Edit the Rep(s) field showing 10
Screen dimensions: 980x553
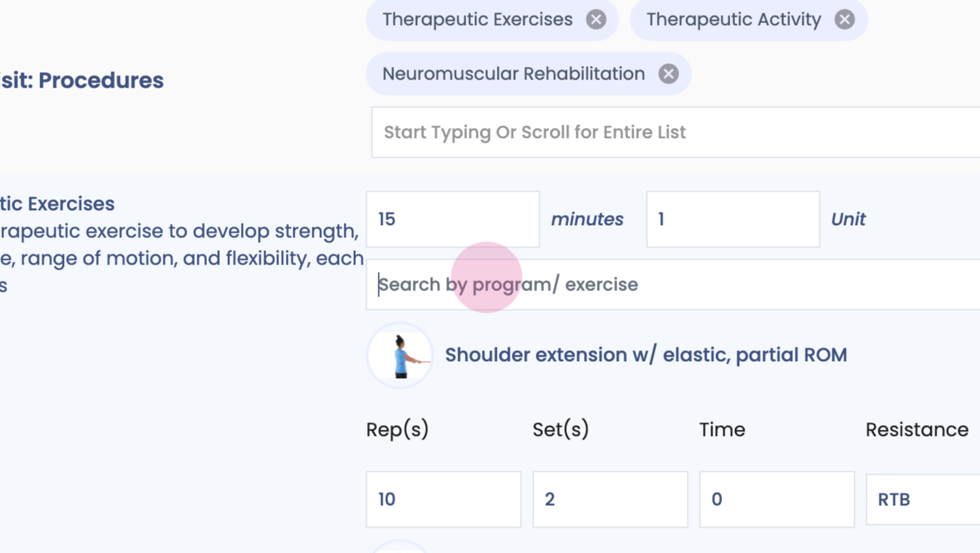(443, 499)
